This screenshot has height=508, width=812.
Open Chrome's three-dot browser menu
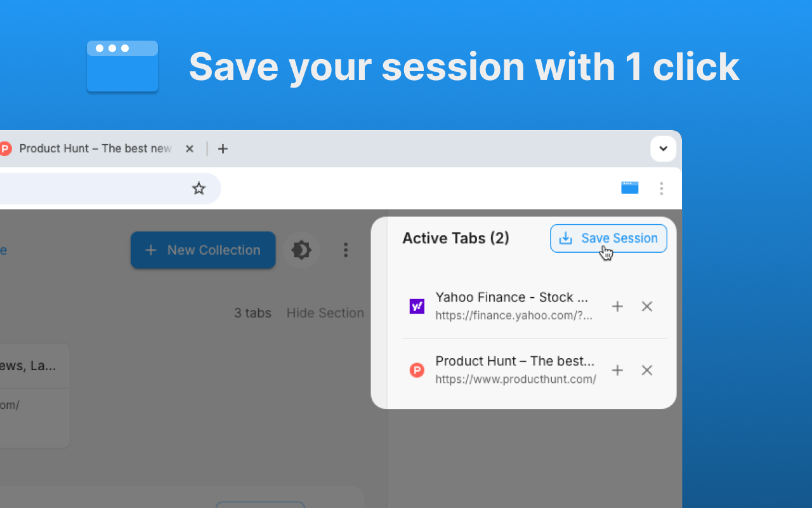661,188
